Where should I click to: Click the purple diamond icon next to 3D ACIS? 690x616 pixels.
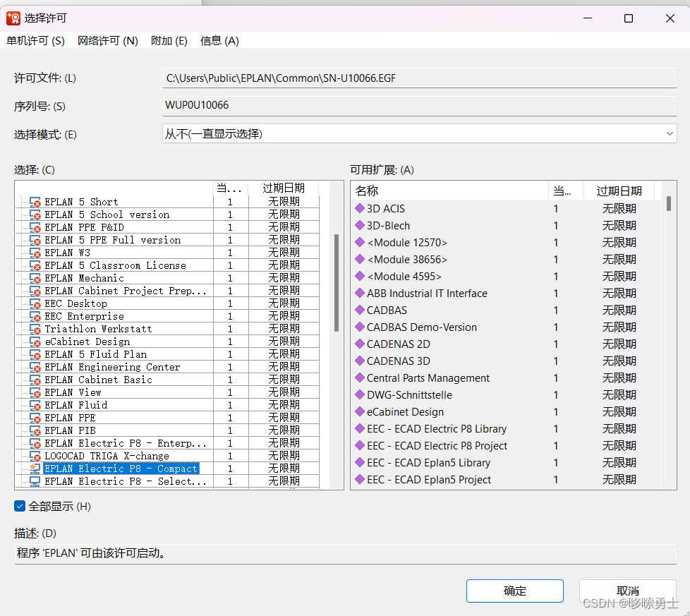pos(359,209)
